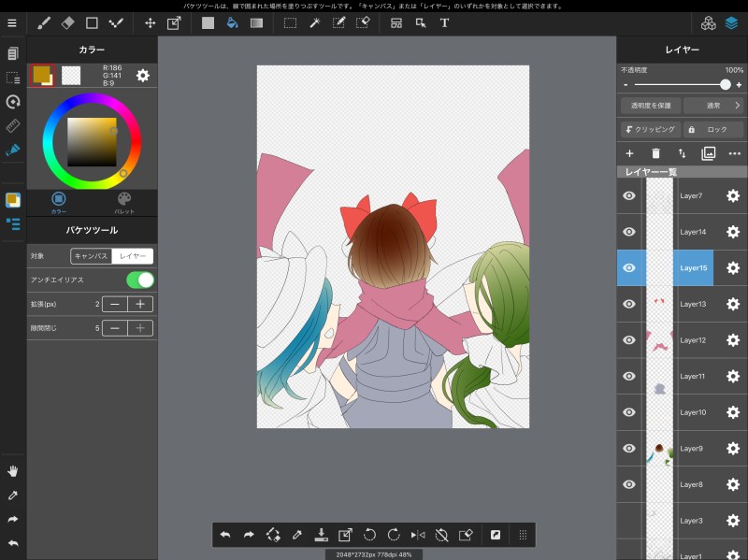748x560 pixels.
Task: Select the Eraser tool
Action: pyautogui.click(x=68, y=22)
